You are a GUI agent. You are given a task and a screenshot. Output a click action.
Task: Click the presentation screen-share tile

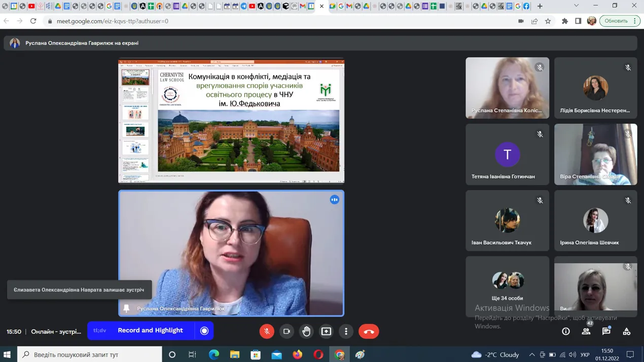(231, 121)
